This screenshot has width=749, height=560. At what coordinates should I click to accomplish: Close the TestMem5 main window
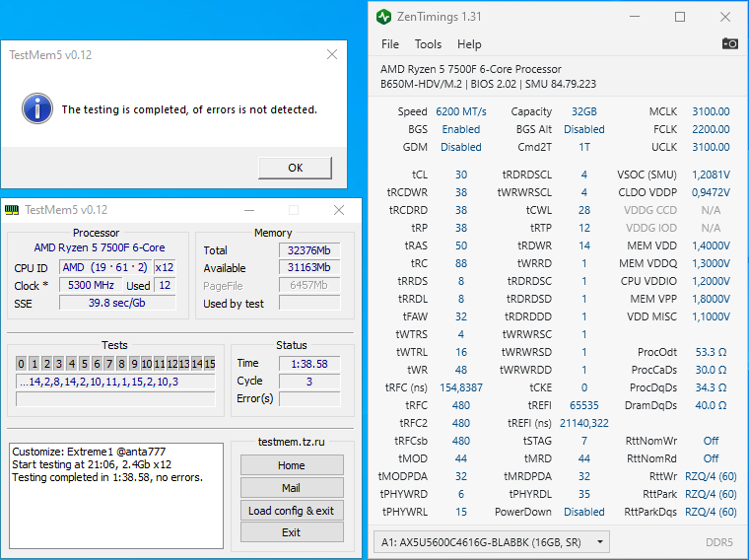pyautogui.click(x=339, y=210)
